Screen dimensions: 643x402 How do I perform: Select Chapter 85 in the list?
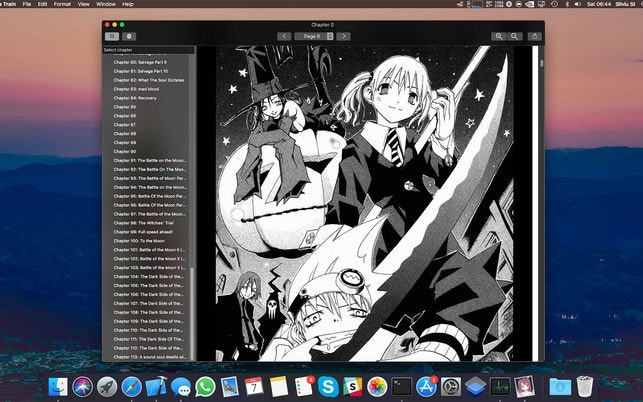point(125,107)
